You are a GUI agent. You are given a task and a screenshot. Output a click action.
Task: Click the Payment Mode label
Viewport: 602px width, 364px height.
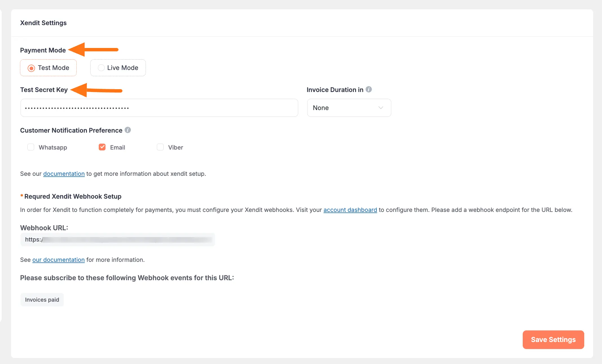pyautogui.click(x=43, y=50)
